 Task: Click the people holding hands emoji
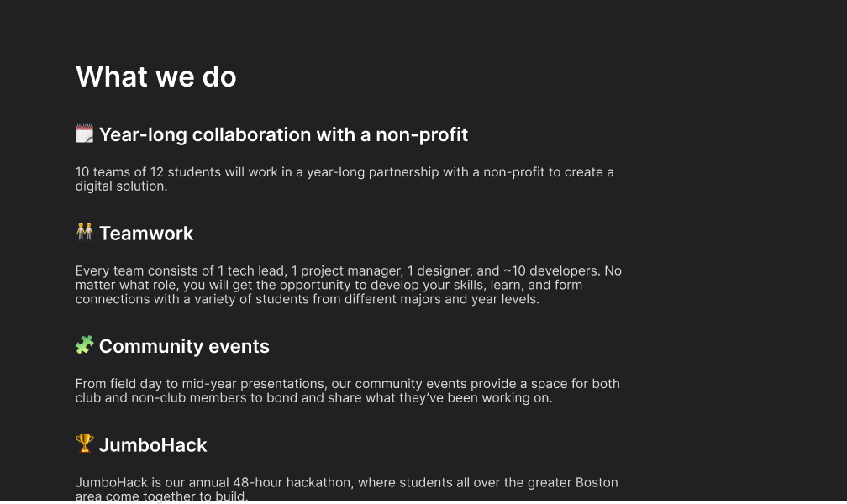tap(85, 233)
